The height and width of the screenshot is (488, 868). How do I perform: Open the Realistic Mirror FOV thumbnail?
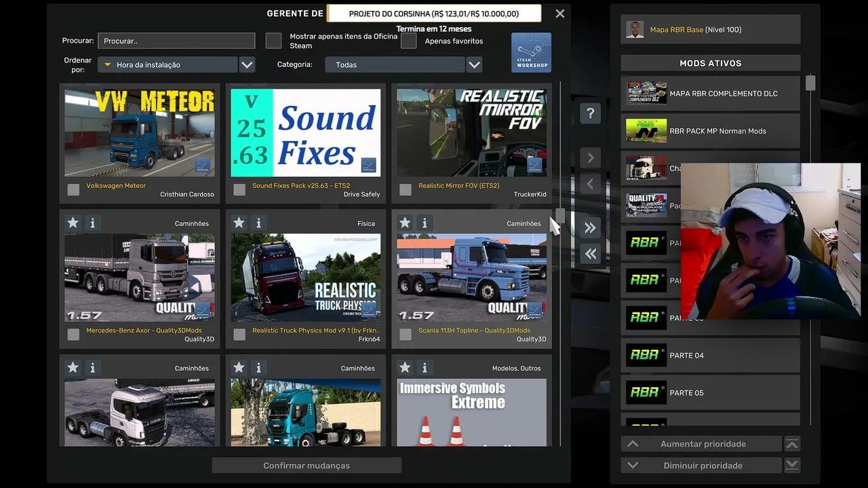pos(472,133)
